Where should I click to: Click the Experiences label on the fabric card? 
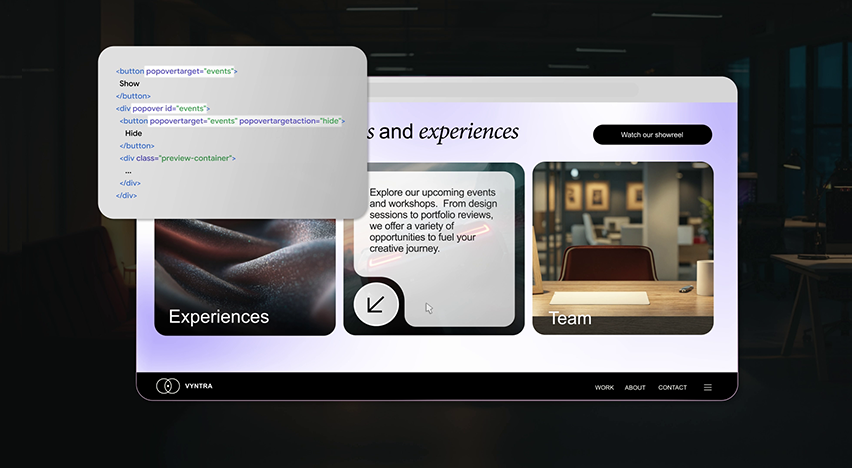(x=218, y=317)
